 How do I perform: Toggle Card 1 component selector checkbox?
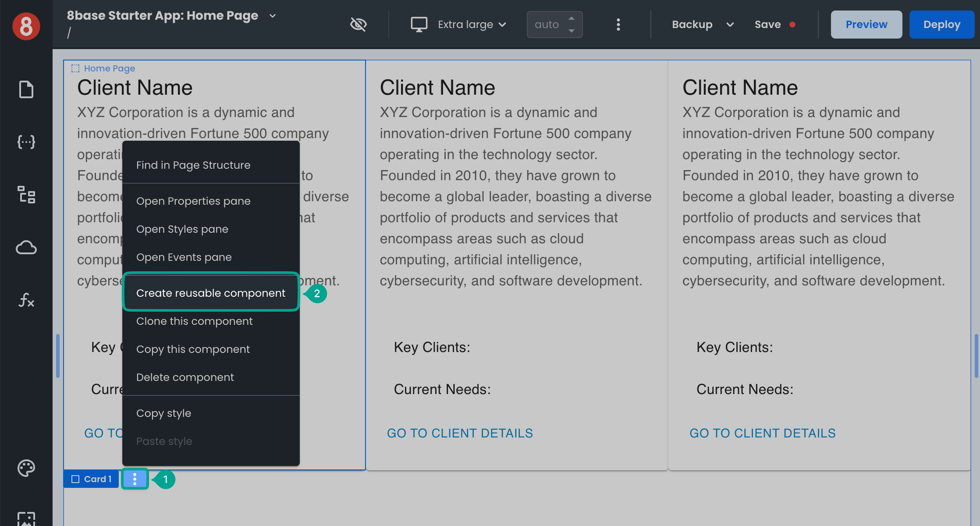coord(76,479)
